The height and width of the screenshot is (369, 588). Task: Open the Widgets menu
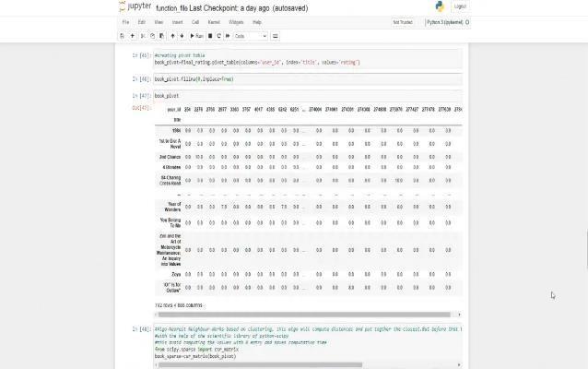(236, 22)
